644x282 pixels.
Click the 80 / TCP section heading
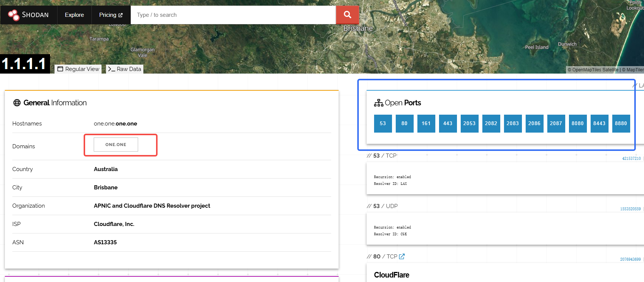[382, 257]
